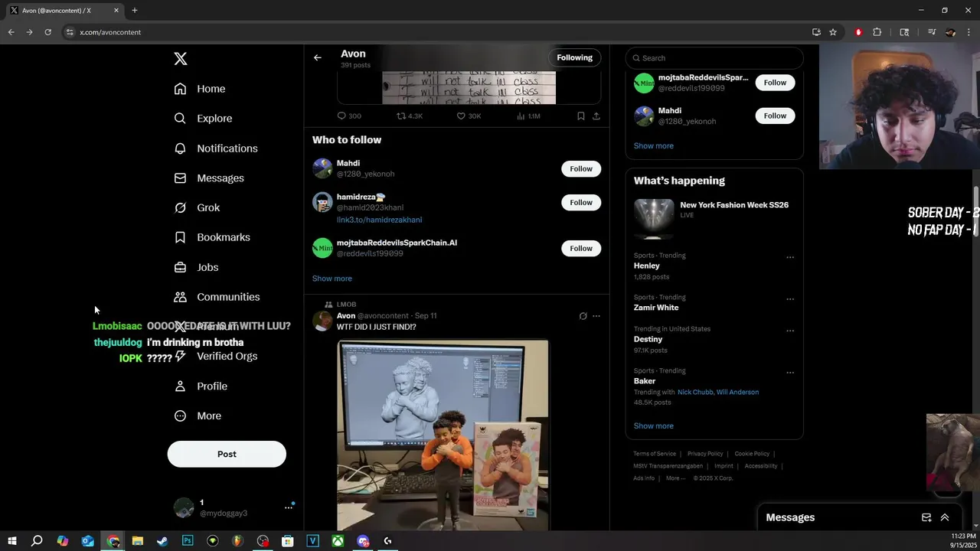Follow hamidreza in Who to follow
The height and width of the screenshot is (551, 980).
click(x=581, y=202)
